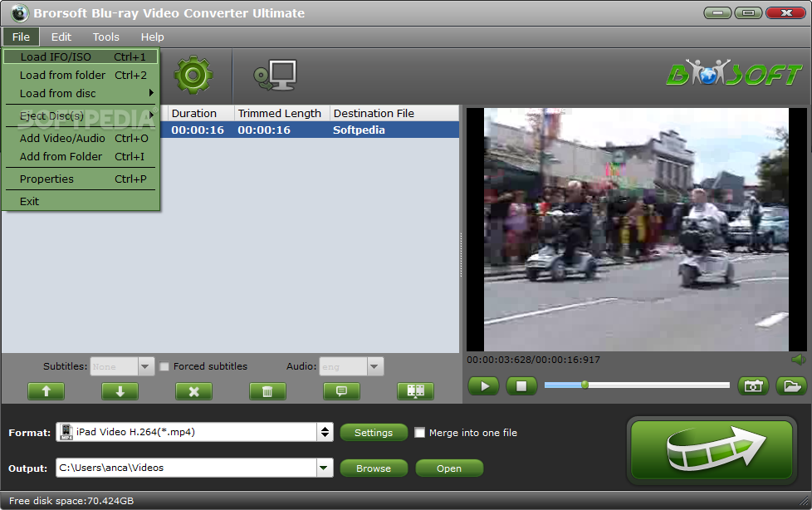Expand the Subtitles dropdown

[x=145, y=366]
